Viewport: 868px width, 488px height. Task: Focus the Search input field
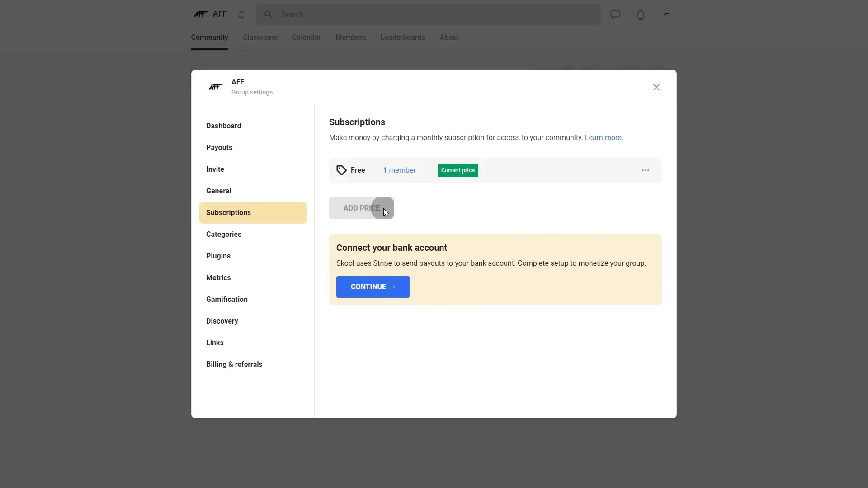[429, 14]
